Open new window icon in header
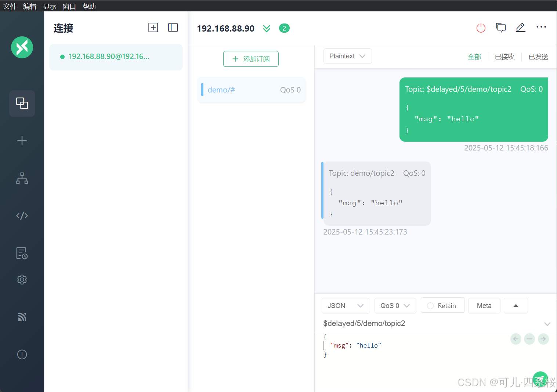Image resolution: width=557 pixels, height=392 pixels. 501,28
